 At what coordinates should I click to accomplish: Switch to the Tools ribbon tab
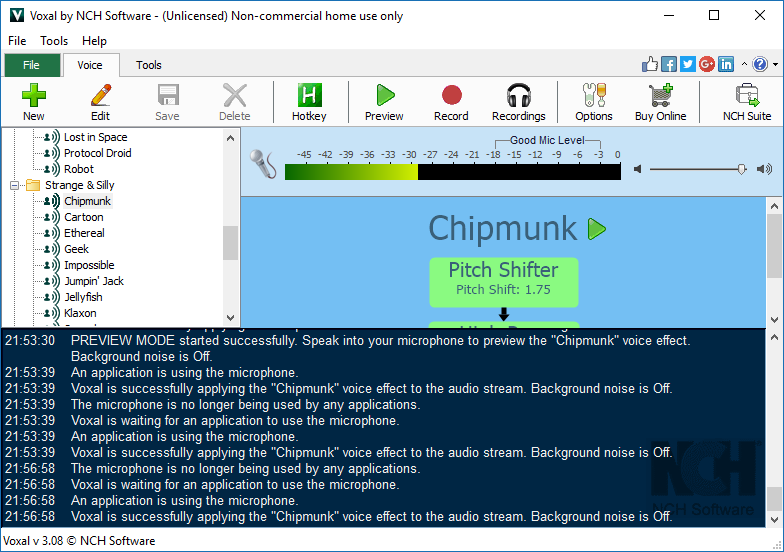pyautogui.click(x=148, y=65)
